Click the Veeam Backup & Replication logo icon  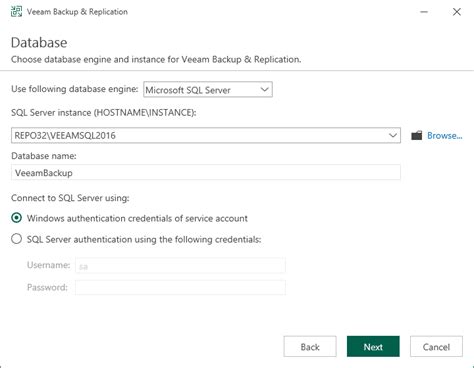click(16, 12)
